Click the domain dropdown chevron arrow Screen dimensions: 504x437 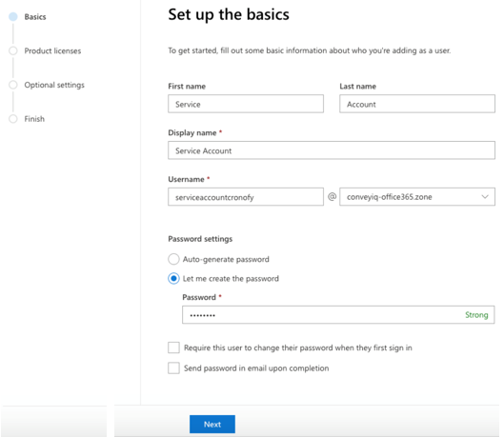(485, 197)
